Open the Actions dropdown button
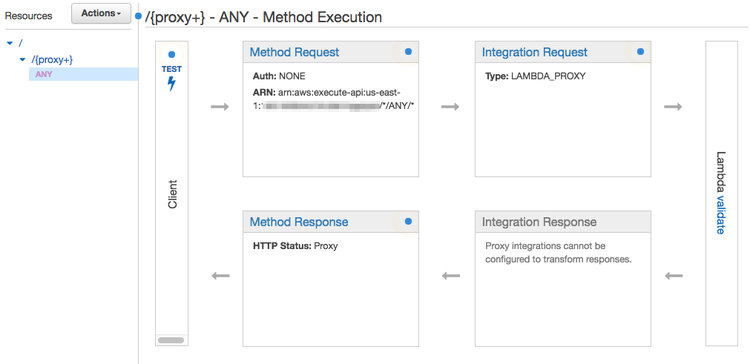The width and height of the screenshot is (750, 364). coord(101,13)
